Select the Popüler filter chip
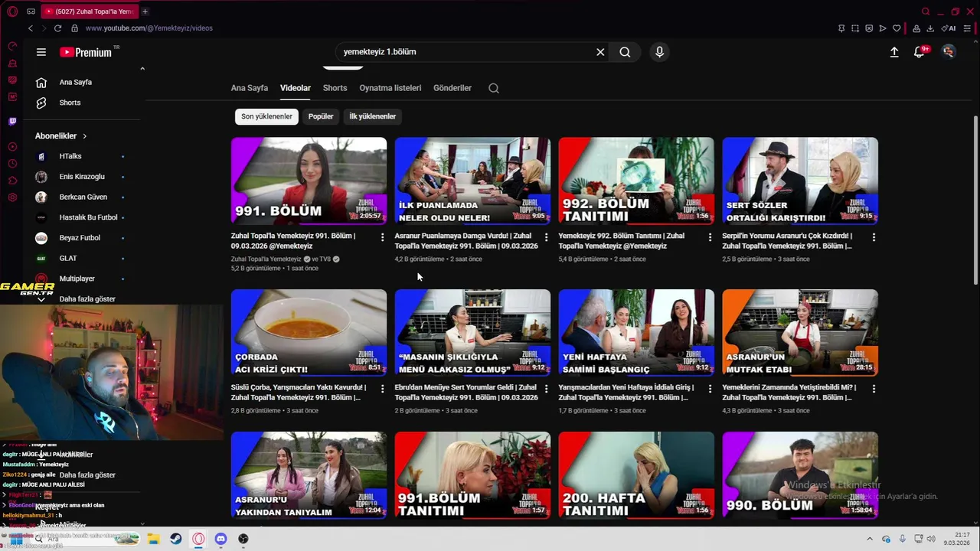The width and height of the screenshot is (980, 551). click(x=321, y=116)
